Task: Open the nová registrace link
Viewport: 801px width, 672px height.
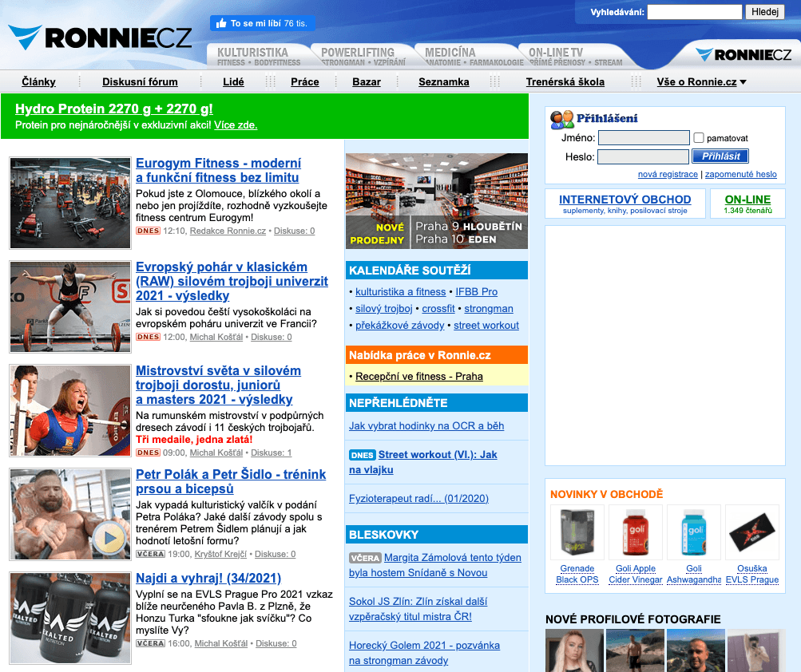Action: tap(668, 174)
